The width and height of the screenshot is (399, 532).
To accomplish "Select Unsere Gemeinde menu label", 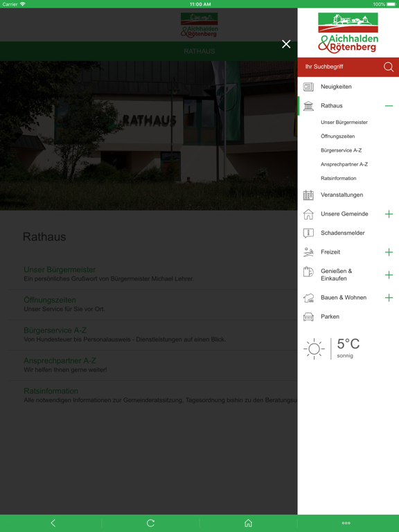I will (344, 214).
